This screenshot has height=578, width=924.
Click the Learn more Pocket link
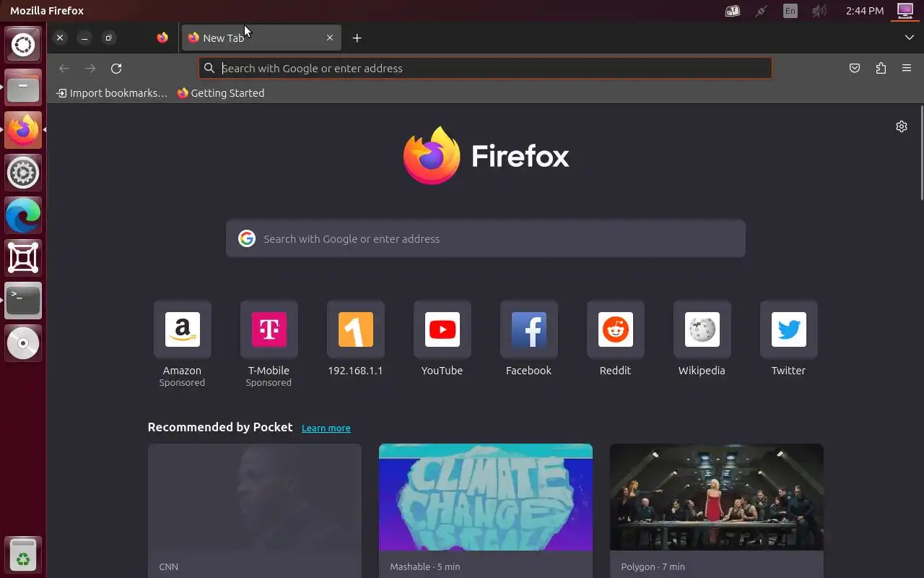coord(326,428)
